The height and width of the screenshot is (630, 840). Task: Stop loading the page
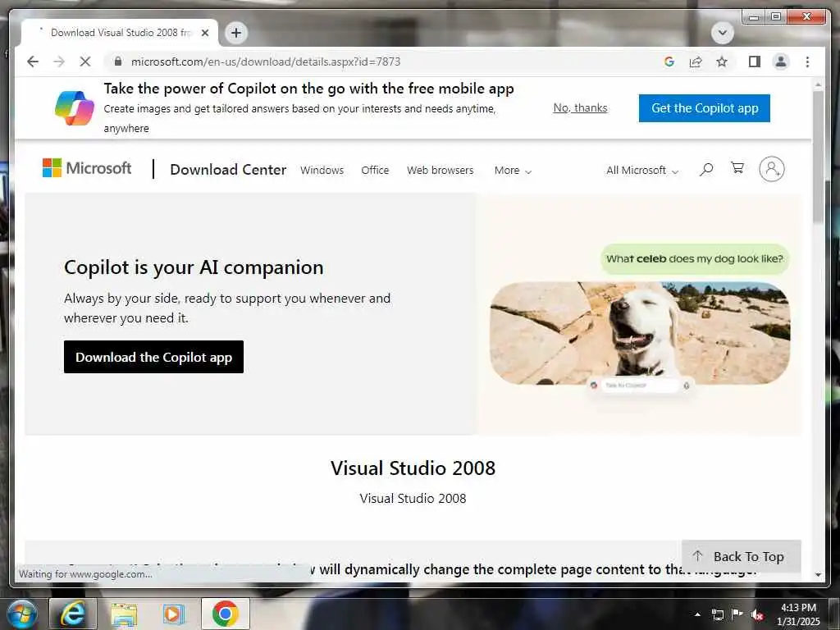85,62
